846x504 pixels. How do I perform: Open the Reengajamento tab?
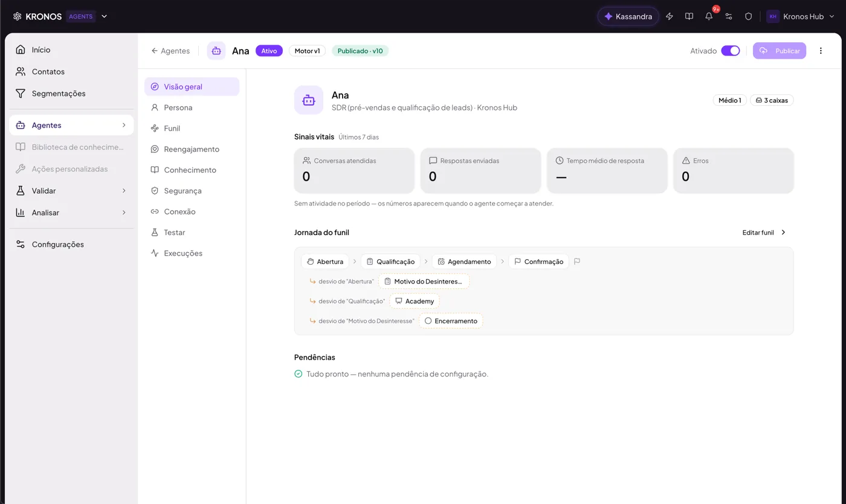pos(192,149)
